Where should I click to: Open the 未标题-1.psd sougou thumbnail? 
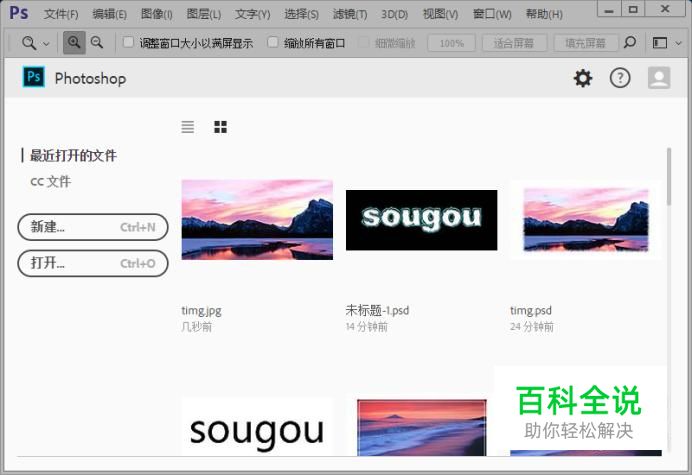(421, 220)
